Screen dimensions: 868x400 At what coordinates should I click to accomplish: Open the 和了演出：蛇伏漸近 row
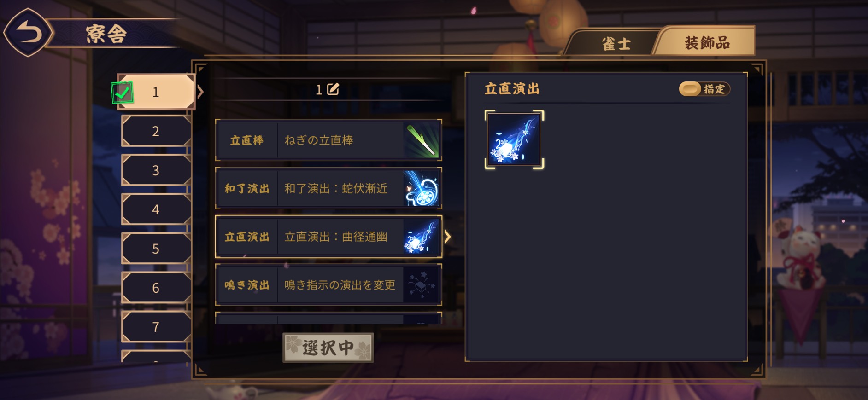pos(328,189)
